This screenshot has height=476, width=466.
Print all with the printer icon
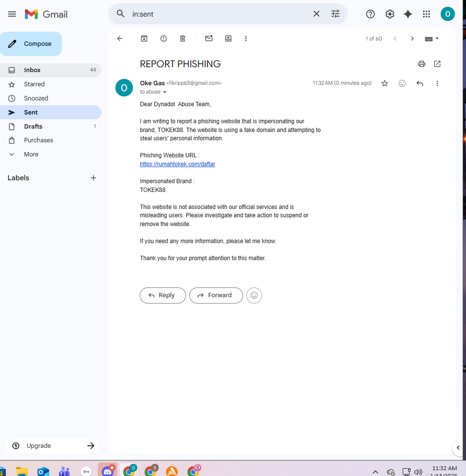(x=421, y=64)
